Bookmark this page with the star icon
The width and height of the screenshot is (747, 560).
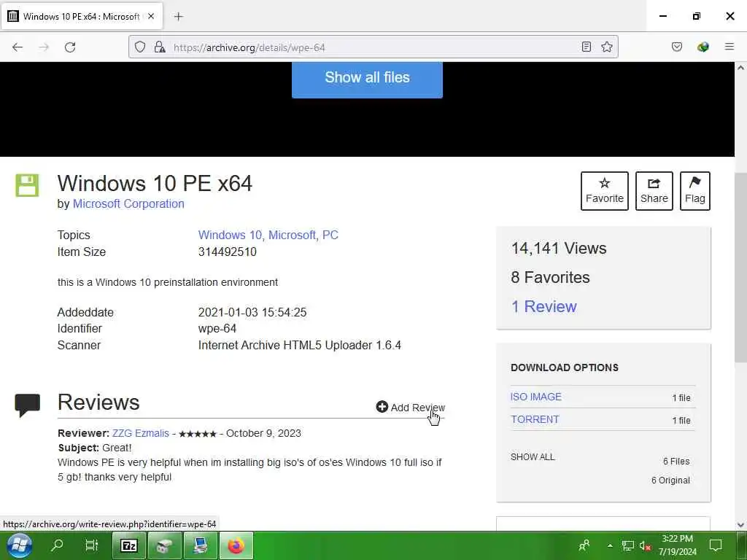(x=606, y=47)
